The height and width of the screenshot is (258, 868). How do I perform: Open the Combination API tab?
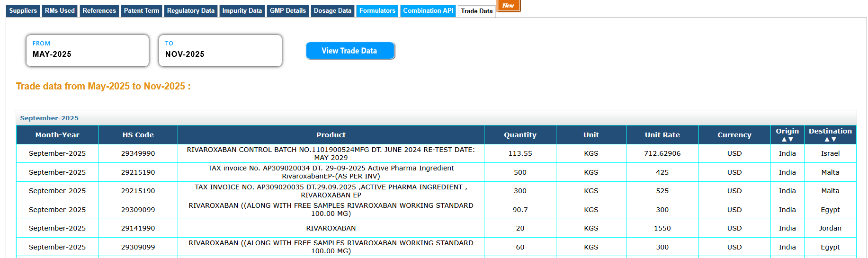click(x=428, y=11)
